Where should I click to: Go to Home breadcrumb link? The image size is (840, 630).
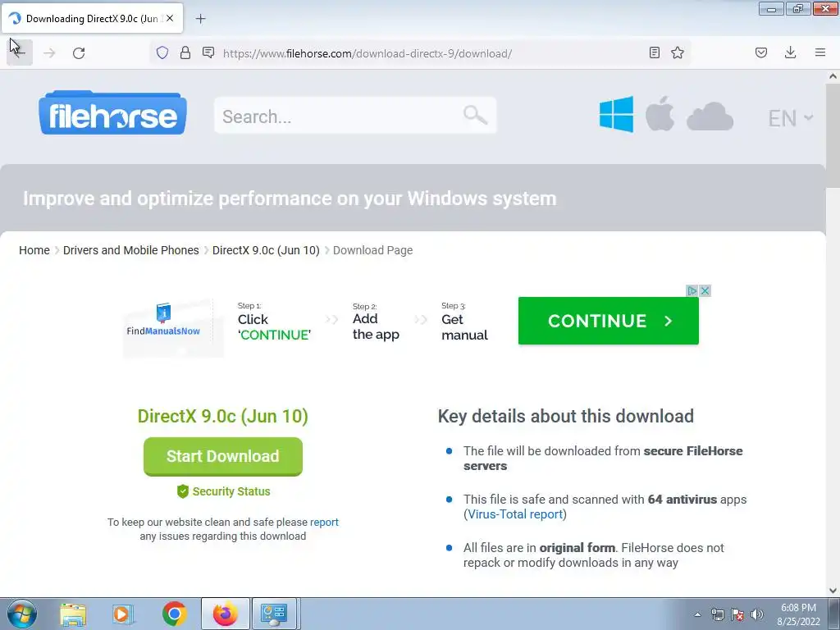coord(34,250)
